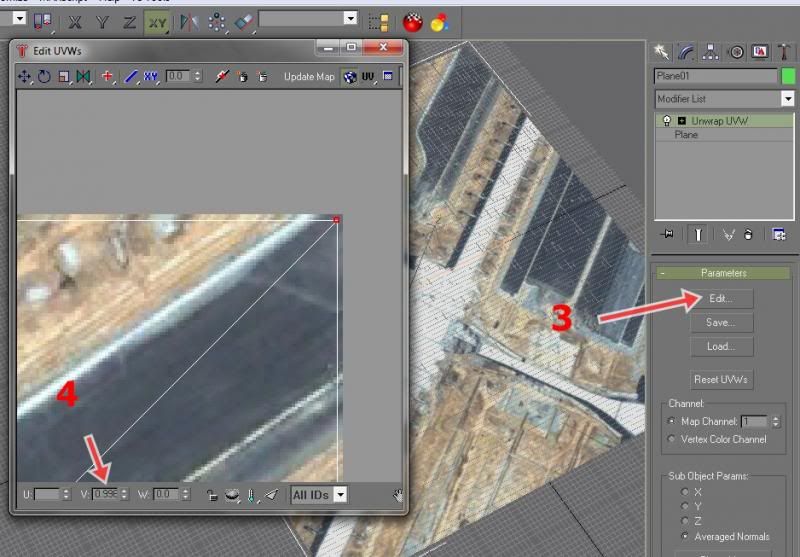This screenshot has width=800, height=557.
Task: Click the selection lock icon left of X
Action: tap(42, 21)
